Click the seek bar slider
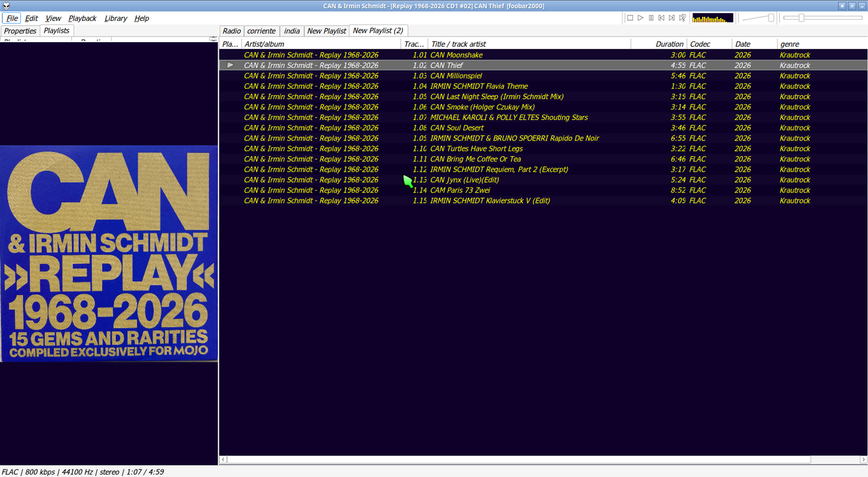Screen dimensions: 868x477 click(x=823, y=18)
